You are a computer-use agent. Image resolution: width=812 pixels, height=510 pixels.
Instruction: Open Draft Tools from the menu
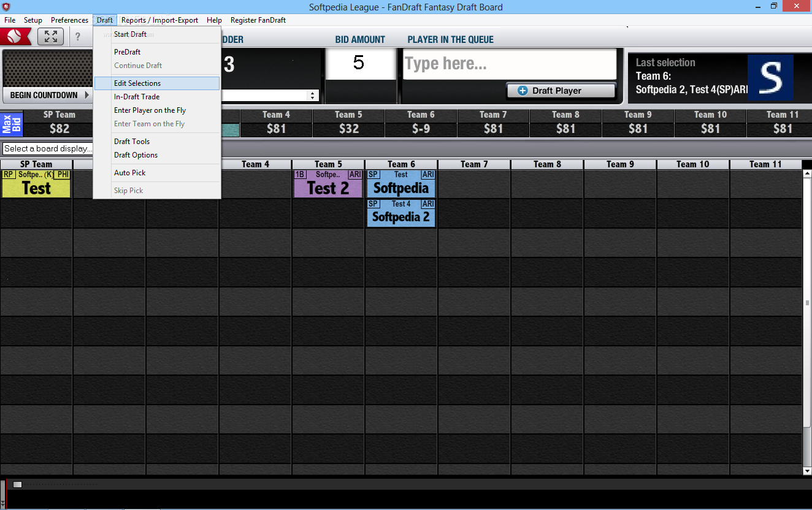tap(157, 142)
